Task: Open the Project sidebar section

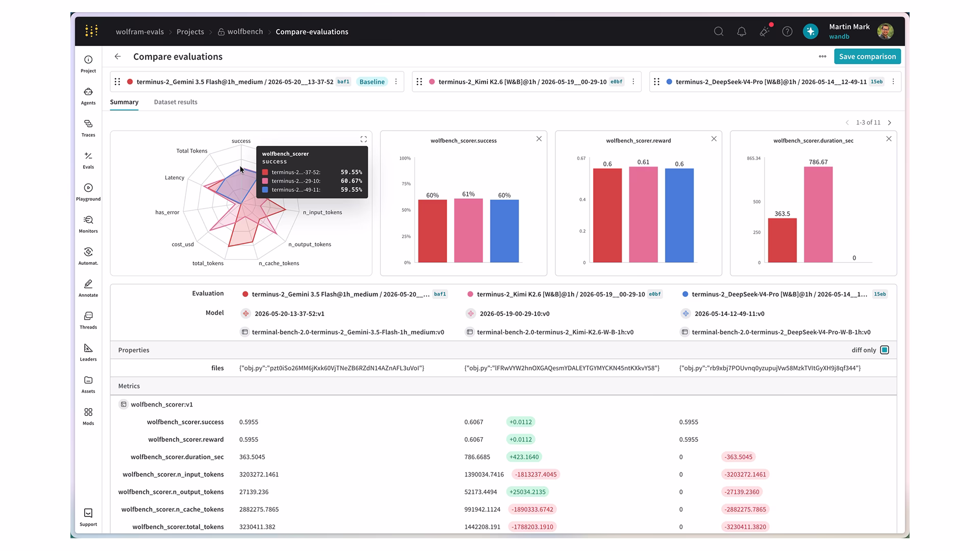Action: [x=88, y=64]
